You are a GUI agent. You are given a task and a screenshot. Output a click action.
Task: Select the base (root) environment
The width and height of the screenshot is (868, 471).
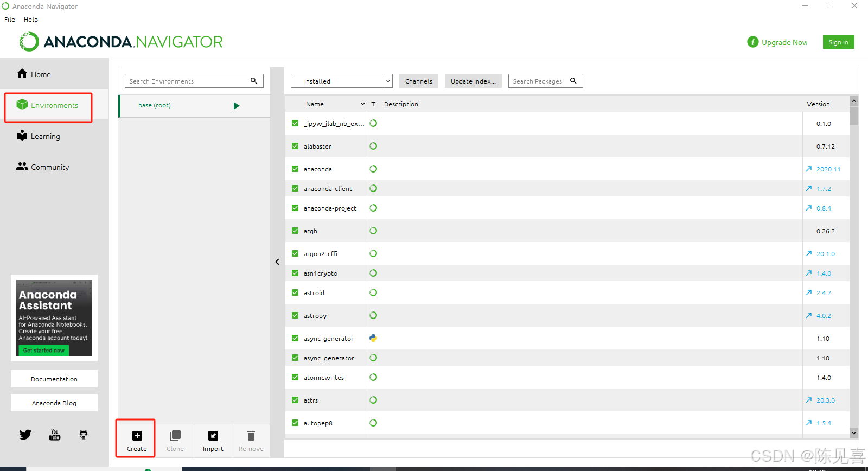click(194, 106)
